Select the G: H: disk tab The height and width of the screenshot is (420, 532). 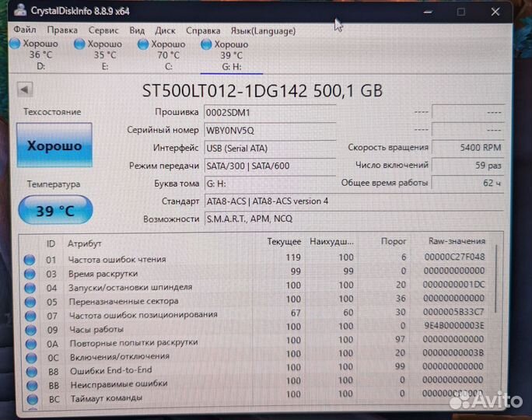232,55
